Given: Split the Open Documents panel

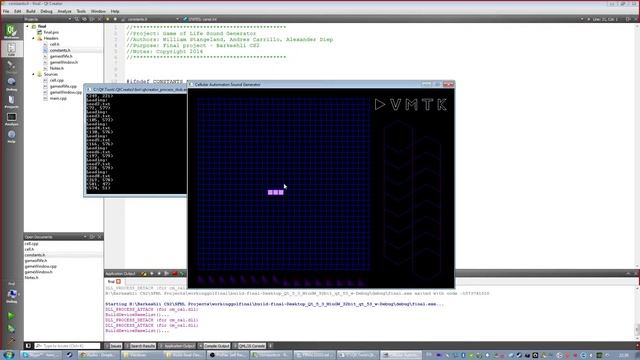Looking at the screenshot, I should (92, 237).
